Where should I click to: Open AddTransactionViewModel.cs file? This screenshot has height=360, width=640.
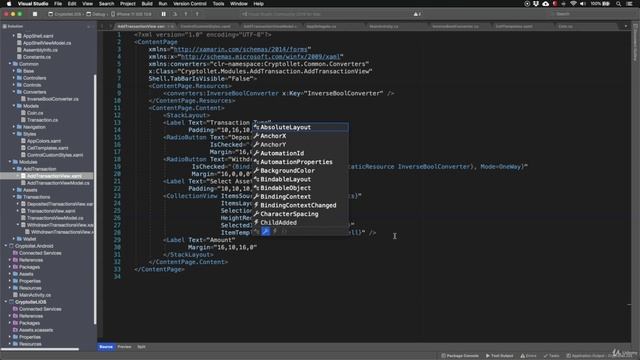58,183
